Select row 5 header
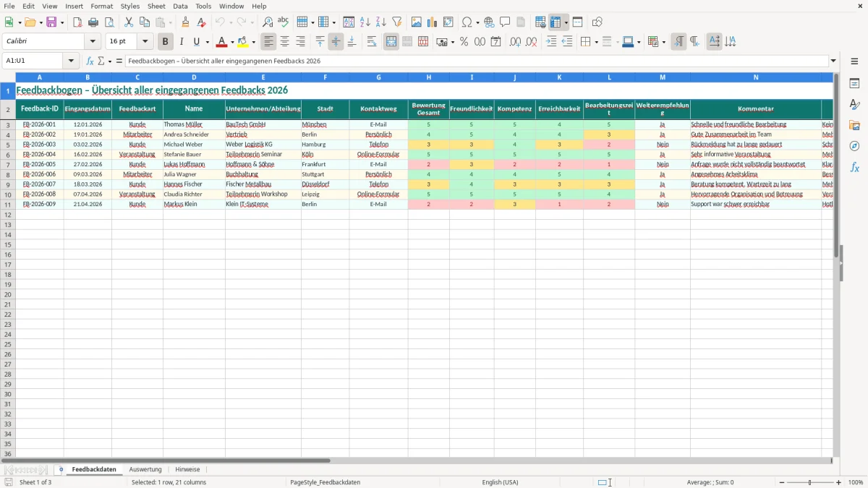This screenshot has width=868, height=488. (x=8, y=145)
